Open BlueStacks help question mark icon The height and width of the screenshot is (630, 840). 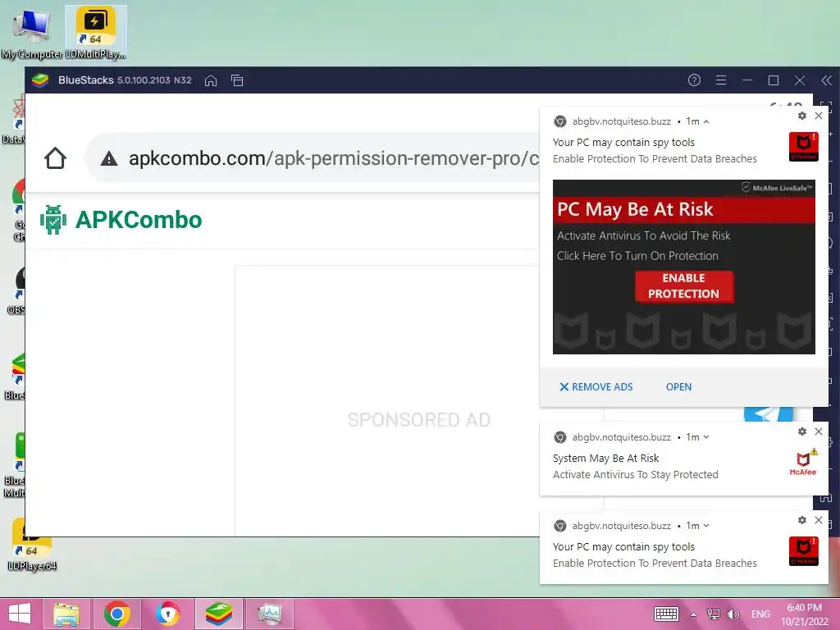(694, 80)
